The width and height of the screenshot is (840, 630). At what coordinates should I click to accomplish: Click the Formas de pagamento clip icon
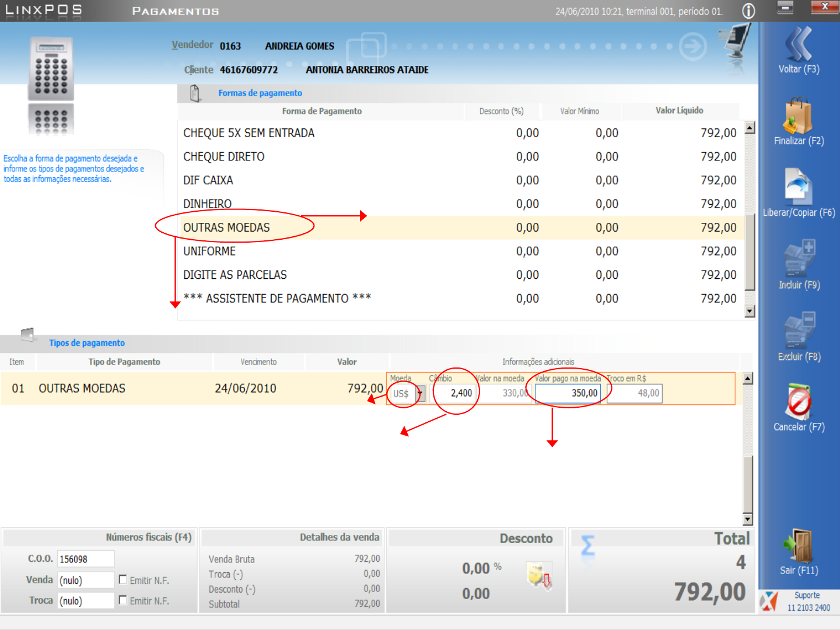pos(195,93)
